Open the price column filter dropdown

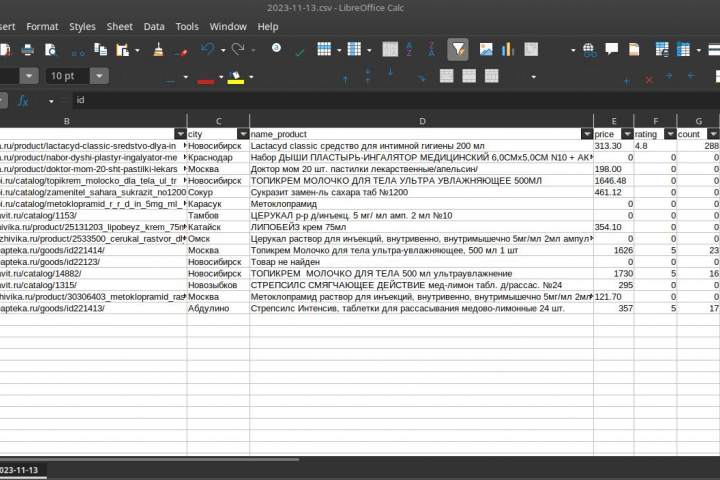[x=627, y=134]
